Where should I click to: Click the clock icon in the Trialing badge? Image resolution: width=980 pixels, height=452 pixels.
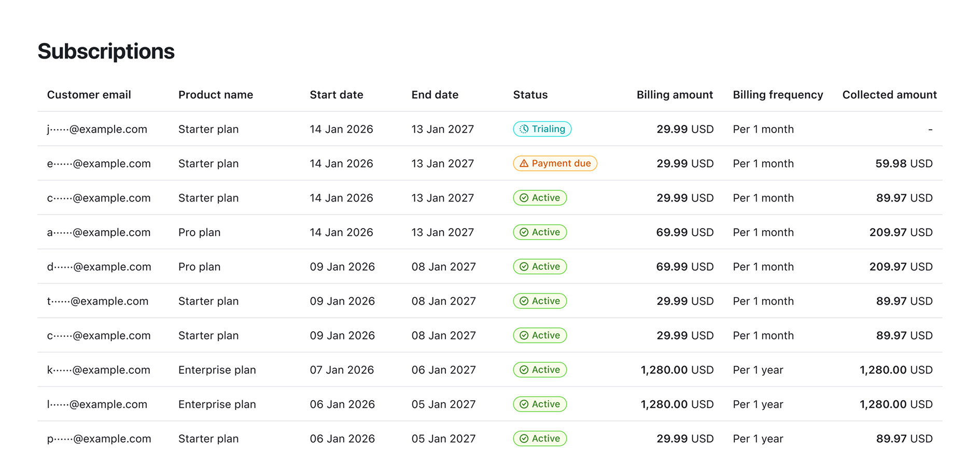(524, 129)
